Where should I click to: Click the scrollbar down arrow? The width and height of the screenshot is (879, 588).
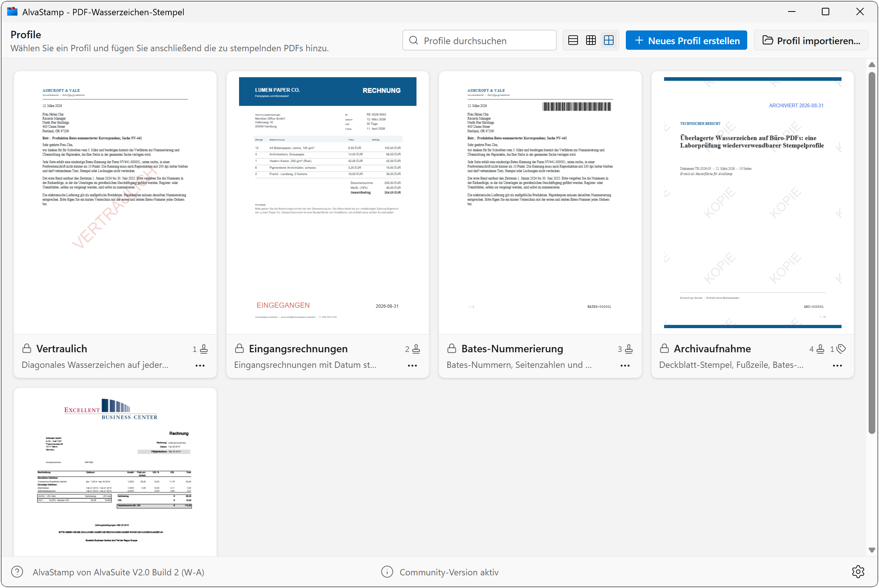(872, 550)
